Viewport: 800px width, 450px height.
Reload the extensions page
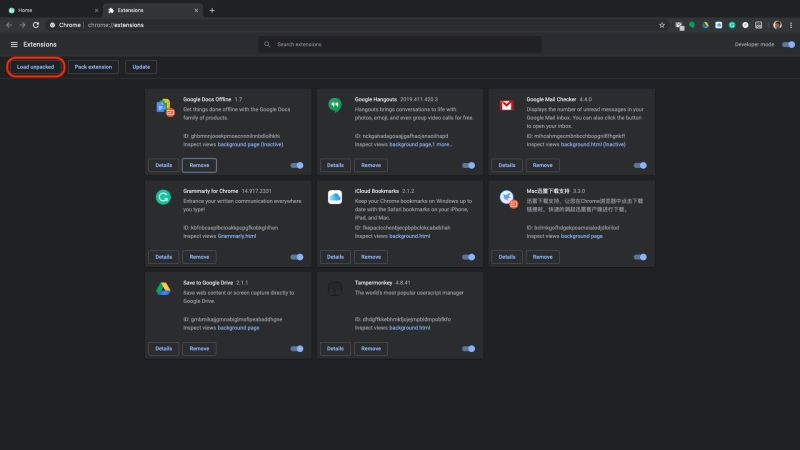point(36,25)
